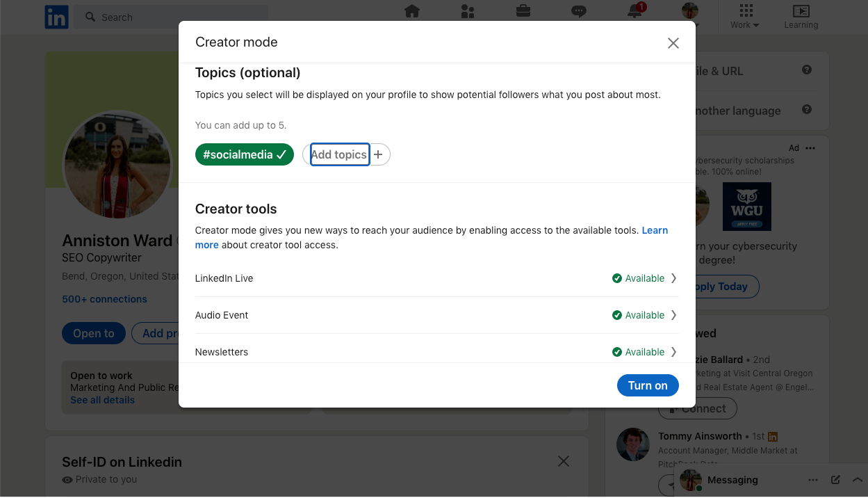Screen dimensions: 868x498
Task: Expand the Audio Event creator tool
Action: tap(673, 314)
